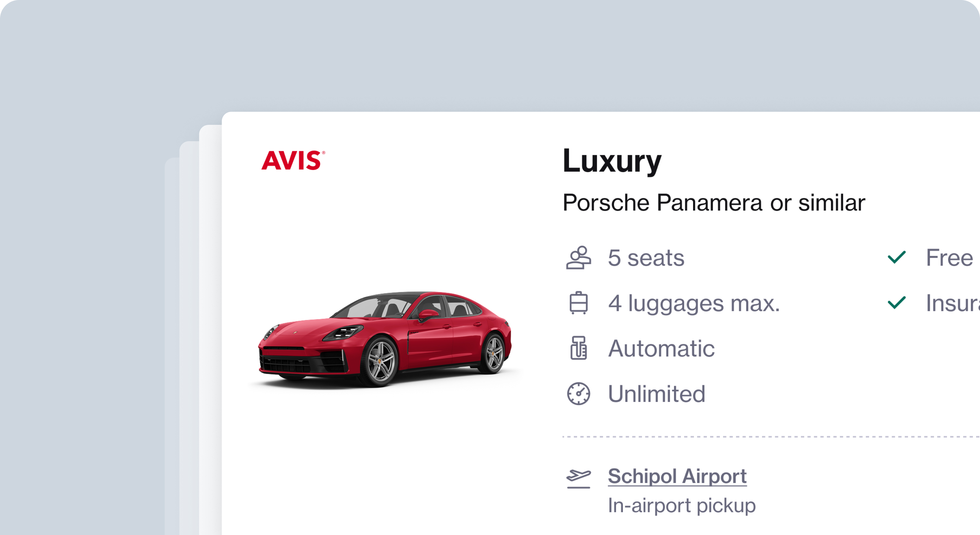Click the "Porsche Panamera or similar" text
The height and width of the screenshot is (535, 980).
[714, 202]
